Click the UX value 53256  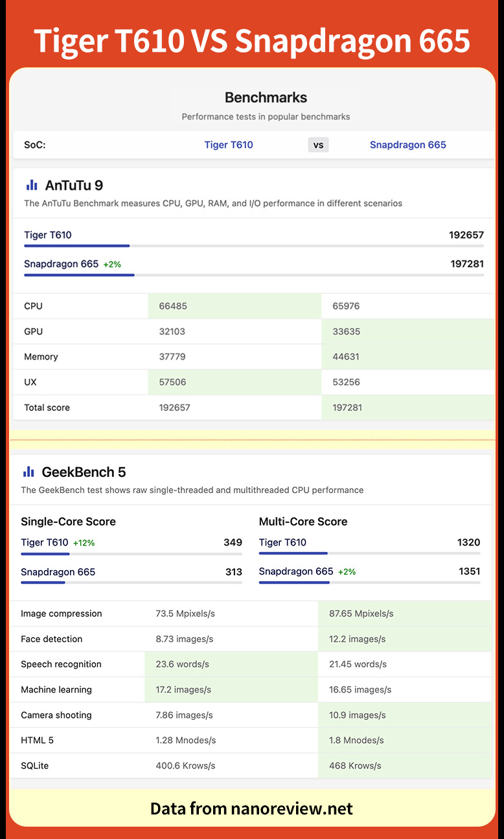(346, 382)
